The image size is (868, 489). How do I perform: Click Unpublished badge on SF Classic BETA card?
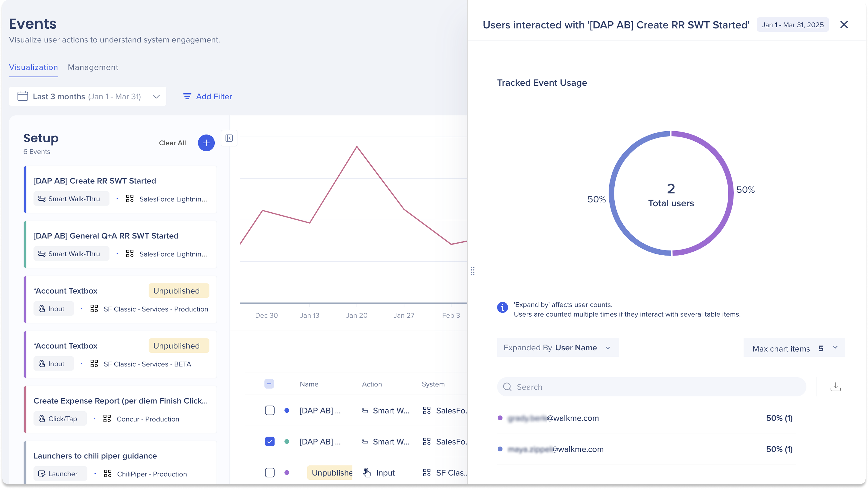[x=179, y=345]
